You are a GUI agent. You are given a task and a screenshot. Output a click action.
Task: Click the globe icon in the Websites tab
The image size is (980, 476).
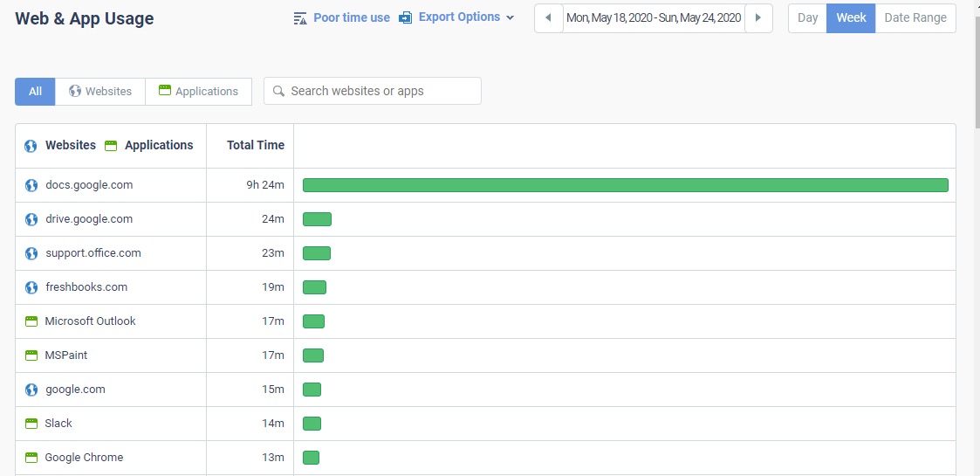[x=75, y=91]
